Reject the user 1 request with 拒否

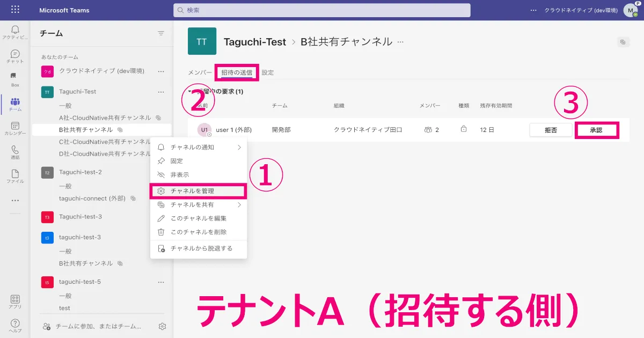551,130
